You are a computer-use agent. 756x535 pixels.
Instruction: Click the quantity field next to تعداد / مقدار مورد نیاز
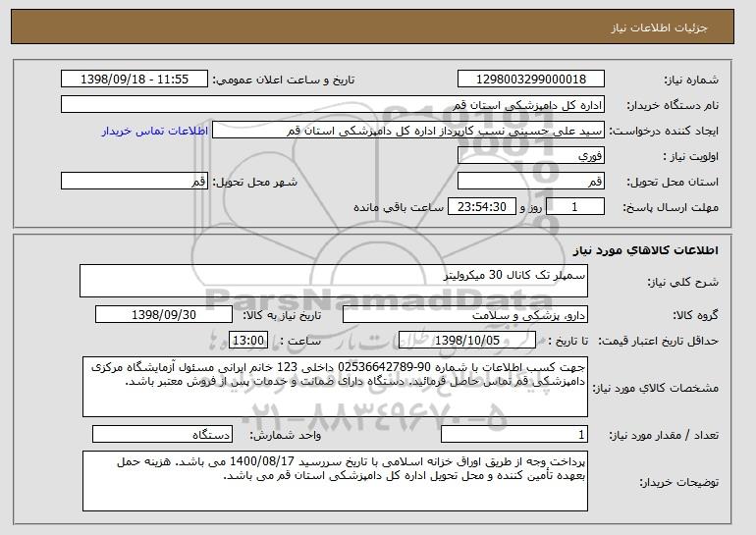click(x=514, y=434)
